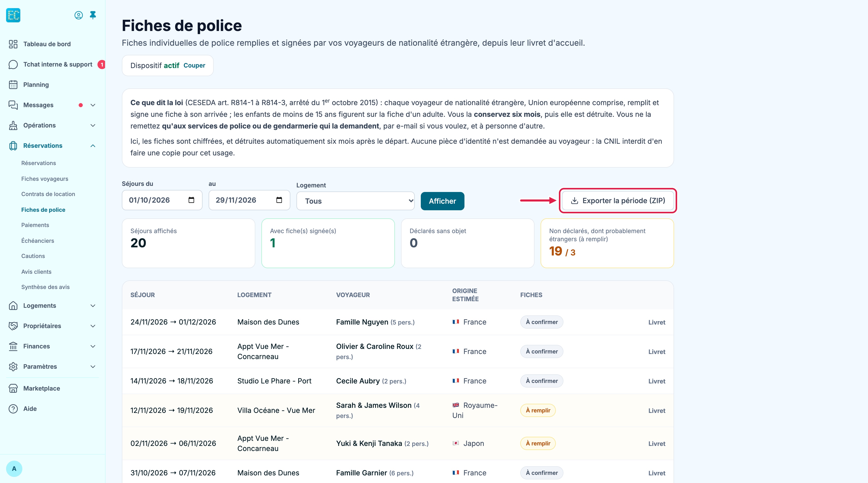Open Tableau de bord dashboard icon
The image size is (868, 483).
click(13, 44)
